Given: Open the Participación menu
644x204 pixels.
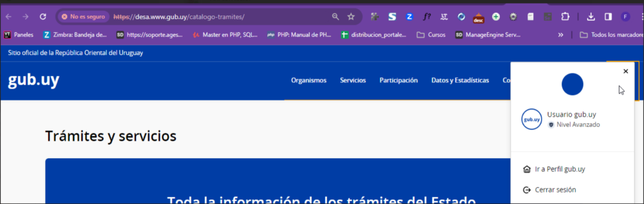Looking at the screenshot, I should (x=399, y=80).
